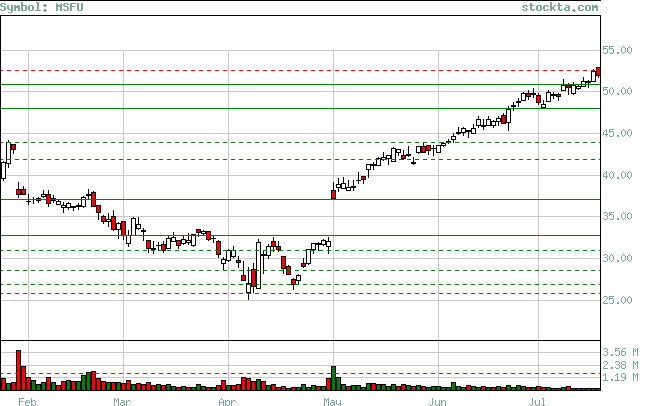Select the 25.00 price axis label
The image size is (655, 406).
coord(617,300)
